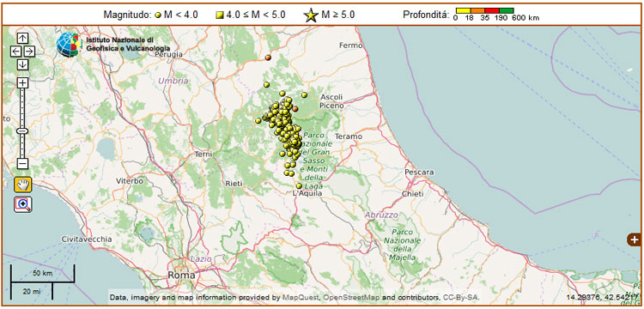Screen dimensions: 644x309
Task: Click the yellow marker west of Ascoli Piceno
Action: coord(304,94)
